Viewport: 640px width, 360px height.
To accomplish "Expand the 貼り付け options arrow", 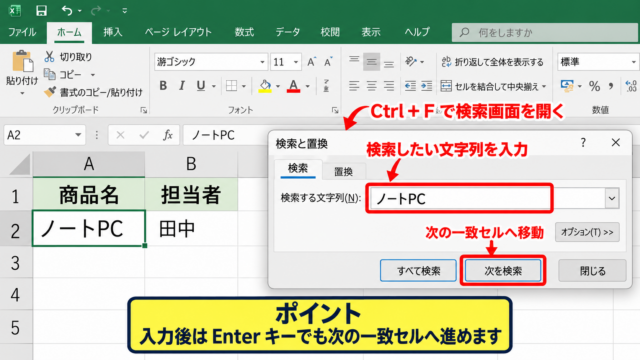I will [x=22, y=93].
